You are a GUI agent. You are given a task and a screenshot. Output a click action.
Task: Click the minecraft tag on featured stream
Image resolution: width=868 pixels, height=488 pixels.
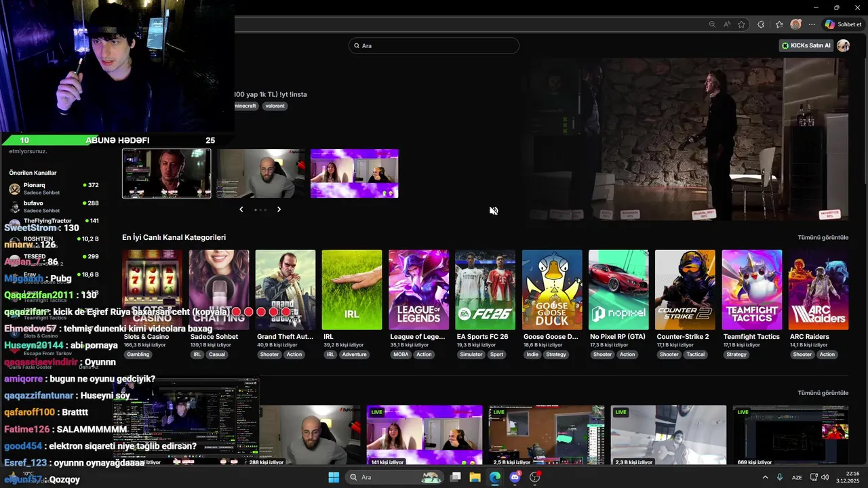[x=245, y=106]
